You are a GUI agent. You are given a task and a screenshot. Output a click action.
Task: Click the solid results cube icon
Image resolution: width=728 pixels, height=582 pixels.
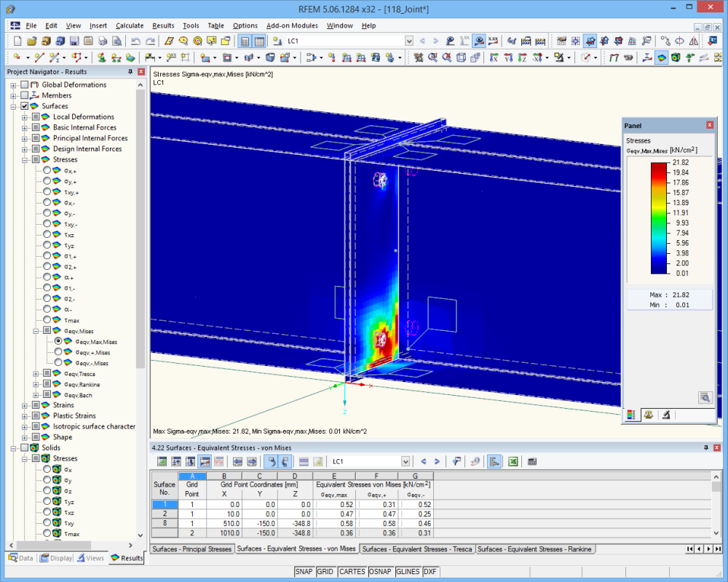click(x=676, y=57)
